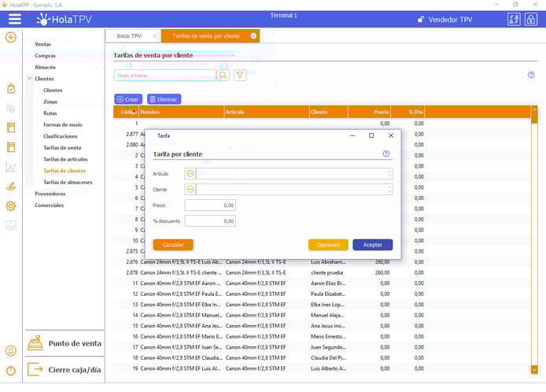The image size is (546, 392).
Task: Open the Proveedores menu item
Action: (50, 194)
